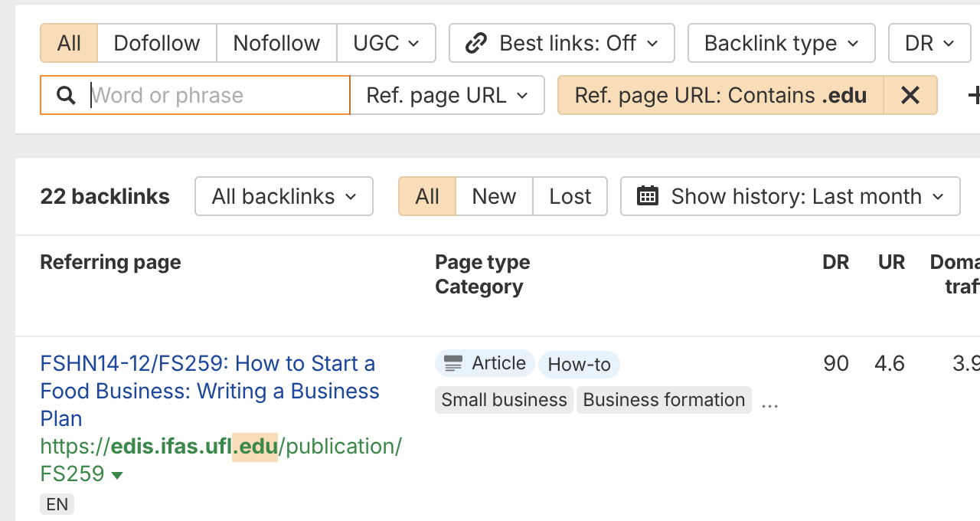Open the UGC dropdown
Viewport: 980px width, 521px height.
[386, 43]
